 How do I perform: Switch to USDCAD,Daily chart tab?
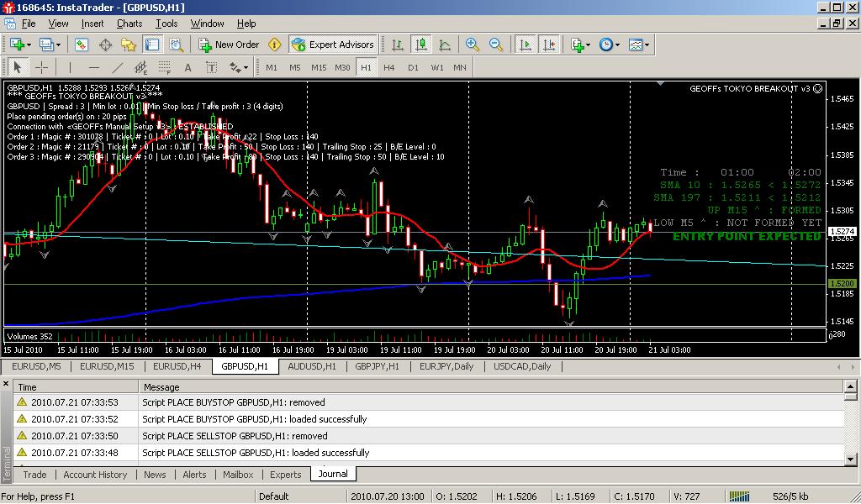coord(522,366)
